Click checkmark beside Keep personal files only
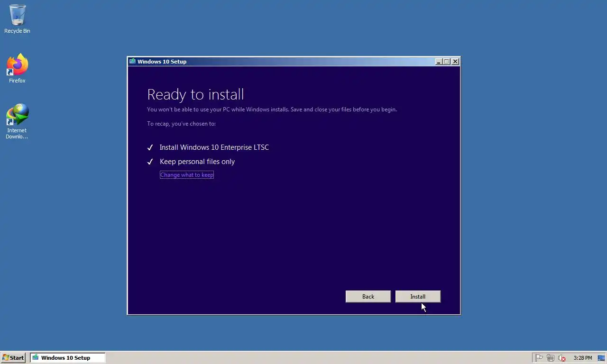607x364 pixels. (150, 162)
